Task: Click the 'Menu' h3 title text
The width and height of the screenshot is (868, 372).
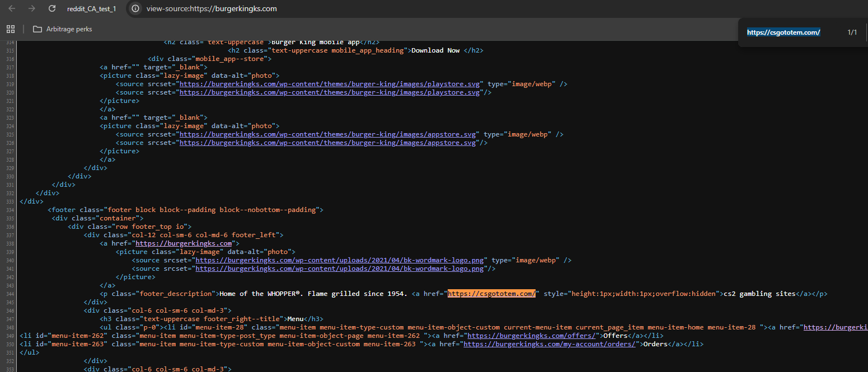Action: [x=295, y=319]
